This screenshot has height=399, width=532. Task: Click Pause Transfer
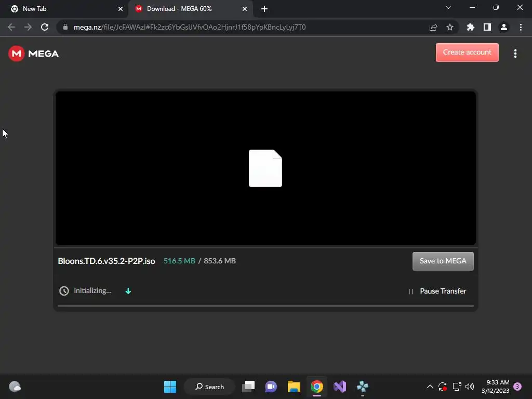[437, 291]
